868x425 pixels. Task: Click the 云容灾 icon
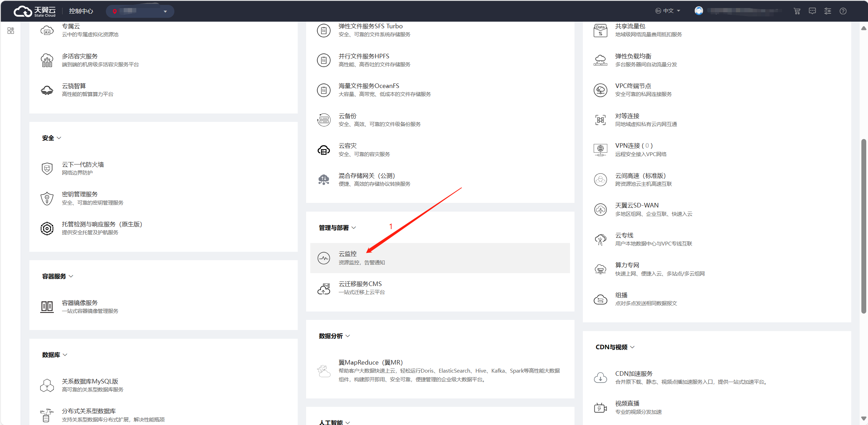pyautogui.click(x=324, y=150)
